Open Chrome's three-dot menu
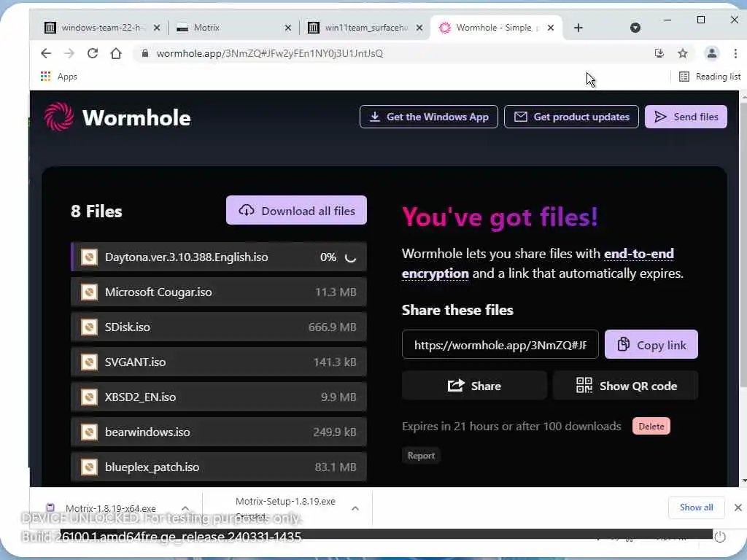Viewport: 747px width, 560px height. [735, 53]
